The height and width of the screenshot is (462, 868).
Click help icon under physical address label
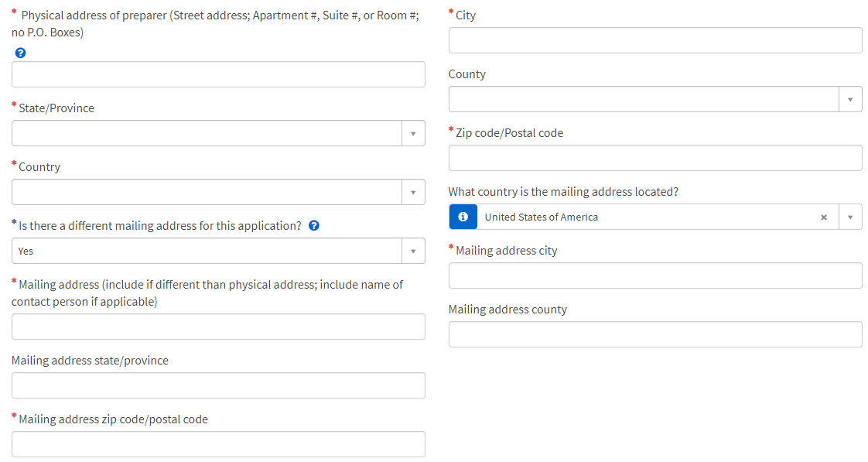coord(20,53)
